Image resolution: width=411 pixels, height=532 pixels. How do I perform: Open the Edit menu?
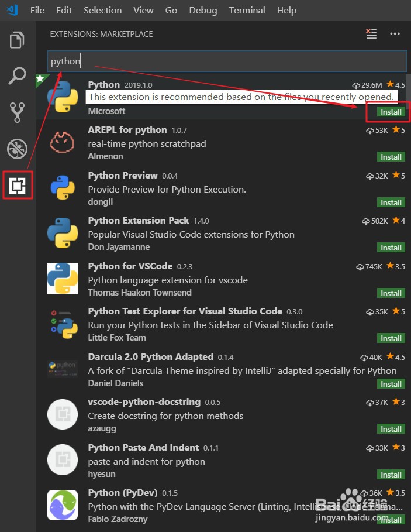coord(64,10)
